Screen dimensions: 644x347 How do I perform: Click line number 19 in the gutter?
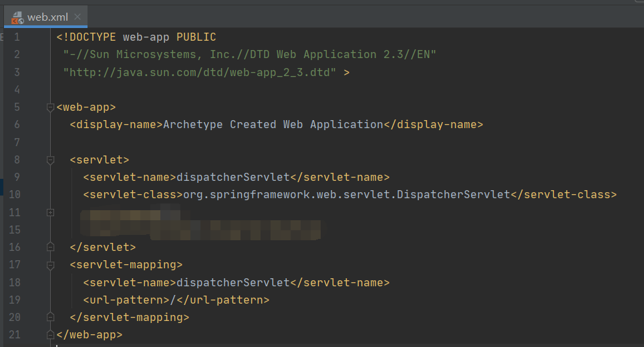click(x=15, y=300)
